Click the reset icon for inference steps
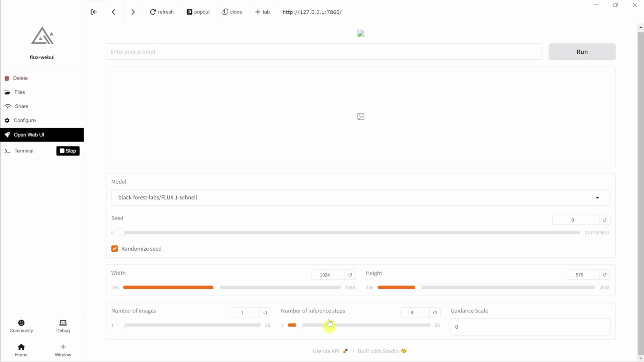The image size is (644, 362). [435, 312]
